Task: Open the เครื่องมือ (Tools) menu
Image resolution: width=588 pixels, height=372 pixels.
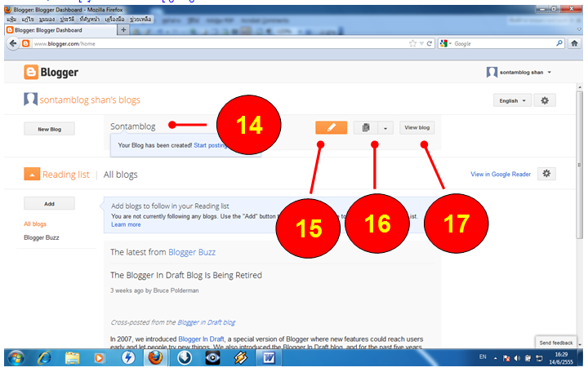Action: (114, 19)
